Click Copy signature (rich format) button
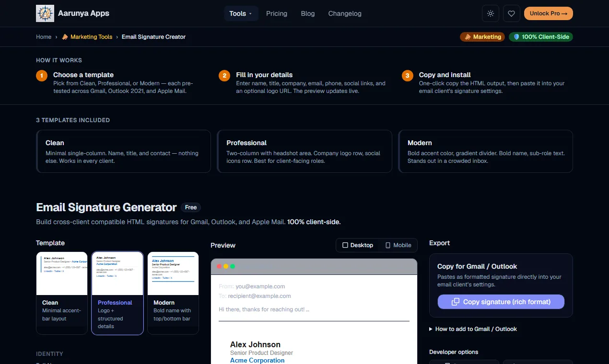The height and width of the screenshot is (364, 609). pos(501,302)
